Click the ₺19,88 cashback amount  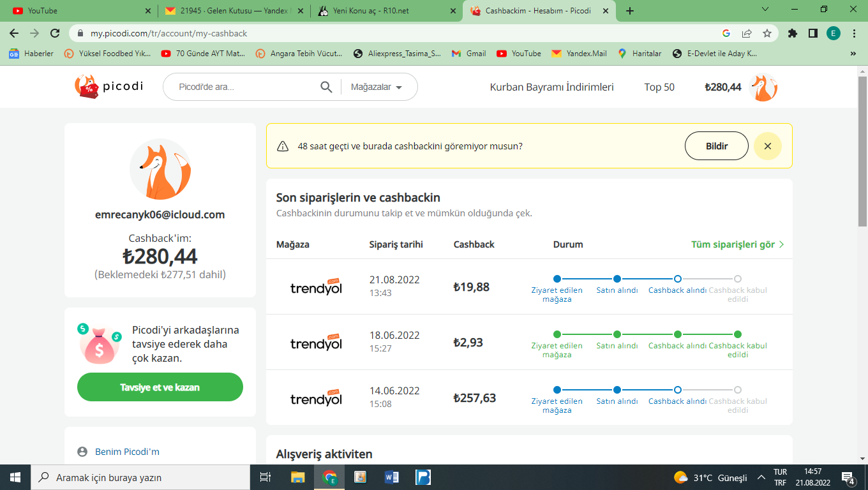(472, 287)
